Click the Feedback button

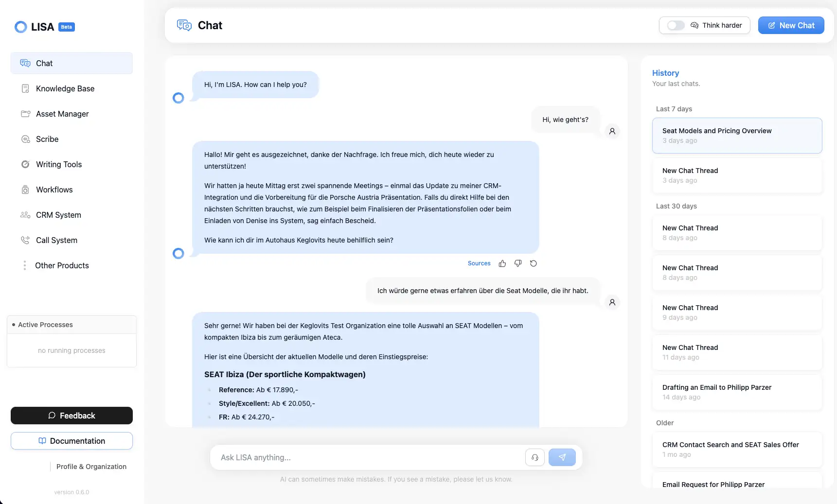coord(71,416)
